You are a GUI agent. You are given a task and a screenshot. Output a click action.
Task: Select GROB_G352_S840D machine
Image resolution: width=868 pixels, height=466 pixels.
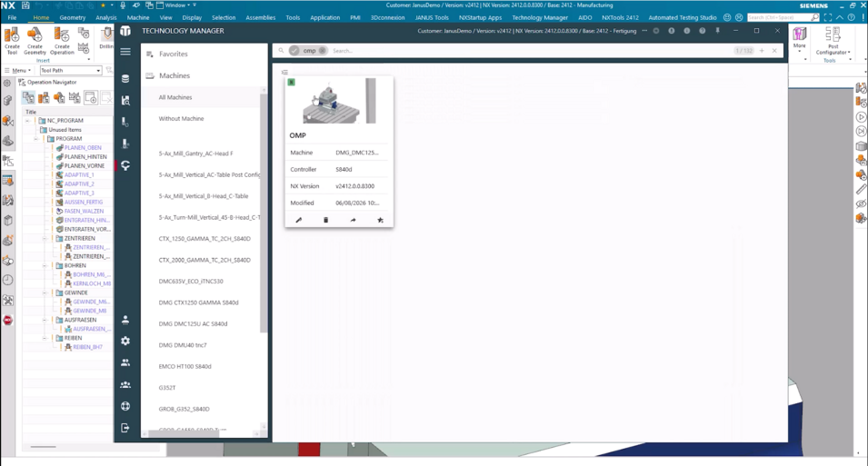coord(185,409)
